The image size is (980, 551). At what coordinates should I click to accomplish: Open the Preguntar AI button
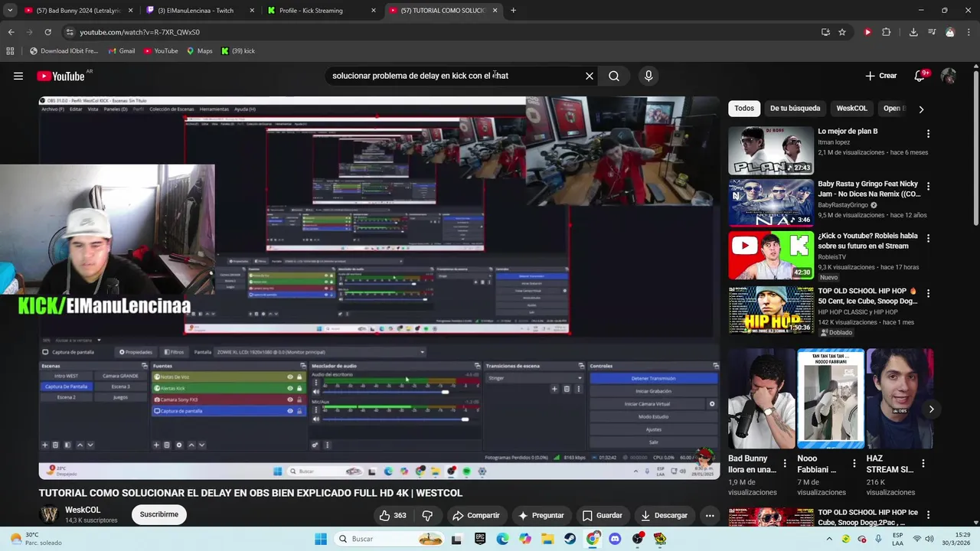pyautogui.click(x=541, y=515)
